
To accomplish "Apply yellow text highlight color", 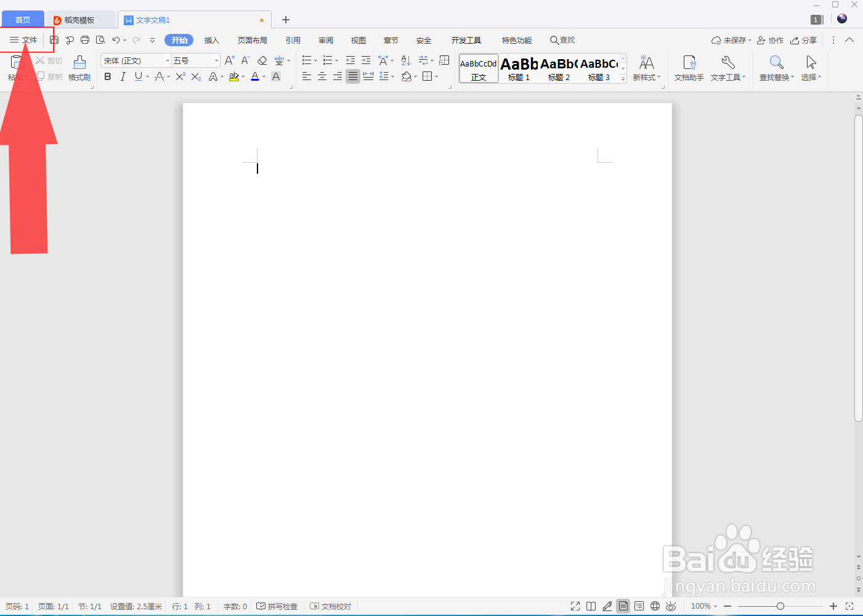I will 234,76.
